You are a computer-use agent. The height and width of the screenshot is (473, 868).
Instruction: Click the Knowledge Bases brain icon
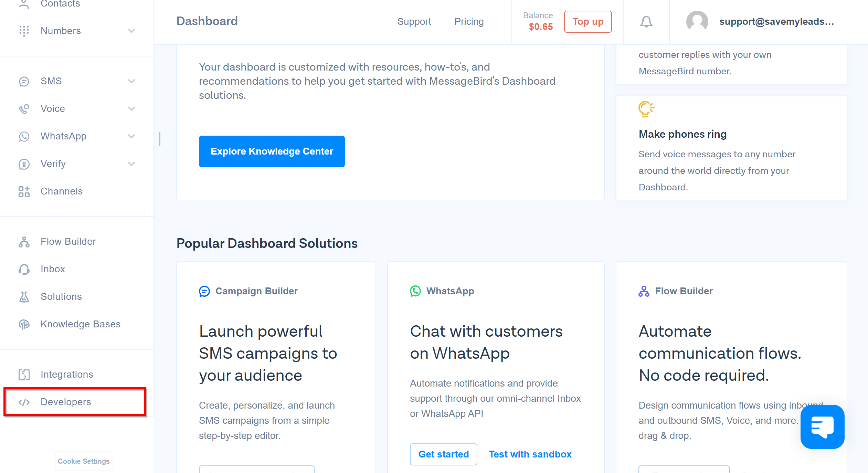pyautogui.click(x=24, y=324)
